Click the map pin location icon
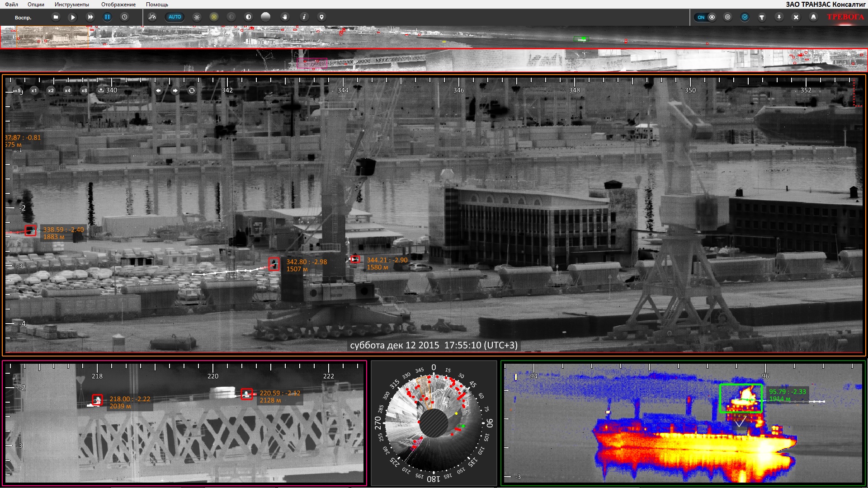 [x=321, y=17]
